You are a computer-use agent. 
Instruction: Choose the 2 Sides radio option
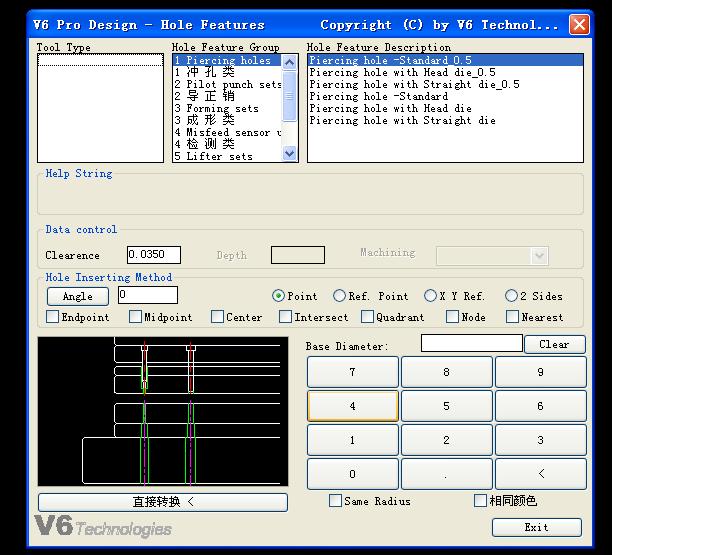point(511,296)
